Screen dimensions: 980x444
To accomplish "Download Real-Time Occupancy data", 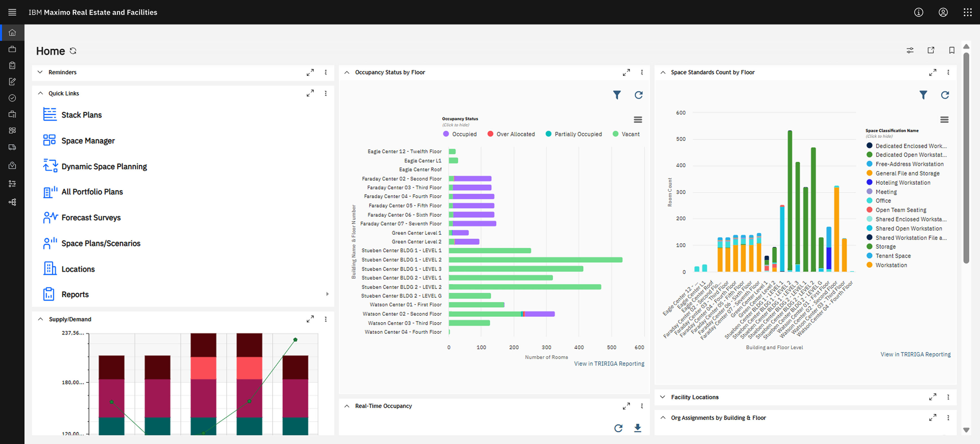I will (x=638, y=428).
